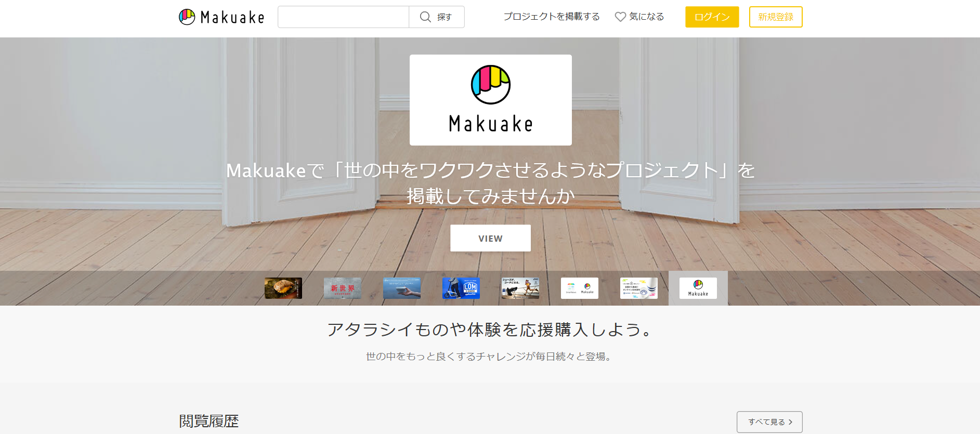Select the hand holding bowl thumbnail
Image resolution: width=980 pixels, height=434 pixels.
[x=402, y=288]
